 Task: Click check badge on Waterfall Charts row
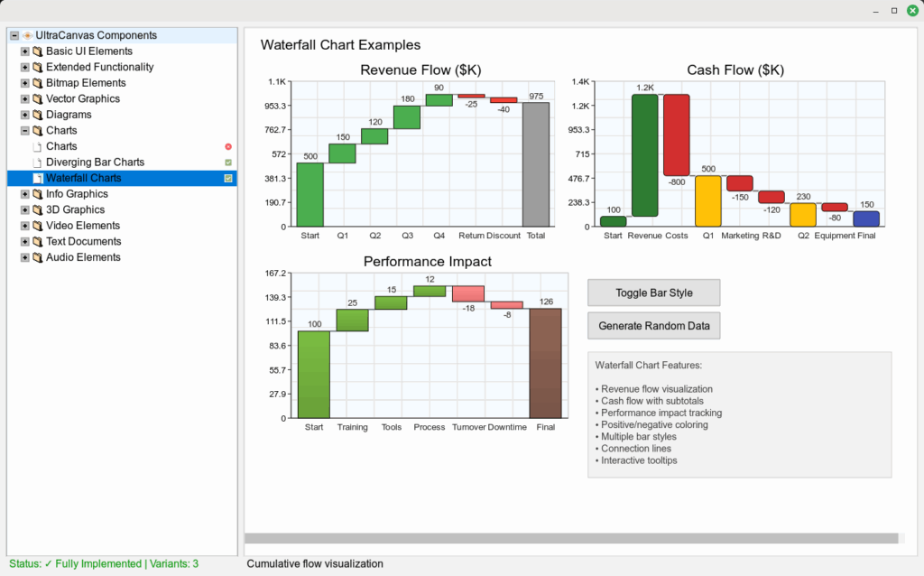228,179
